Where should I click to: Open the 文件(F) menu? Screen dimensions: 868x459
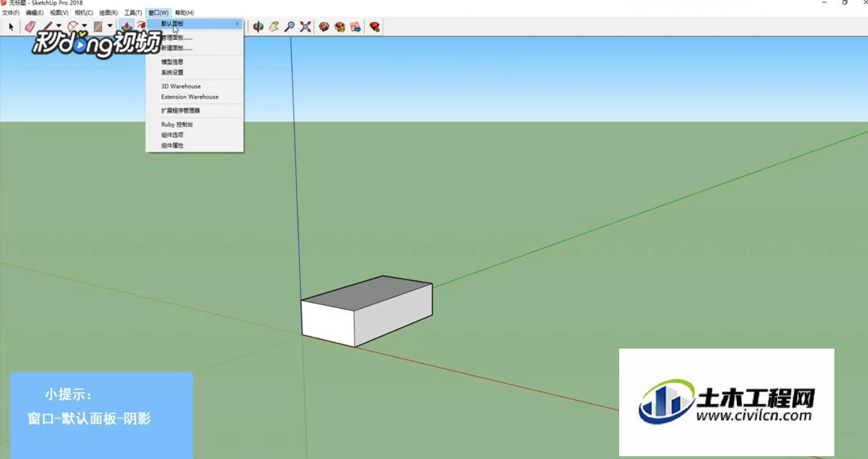[11, 12]
